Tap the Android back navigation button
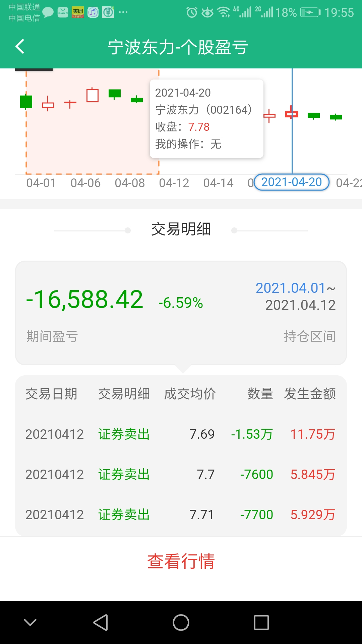The image size is (362, 644). [x=101, y=623]
